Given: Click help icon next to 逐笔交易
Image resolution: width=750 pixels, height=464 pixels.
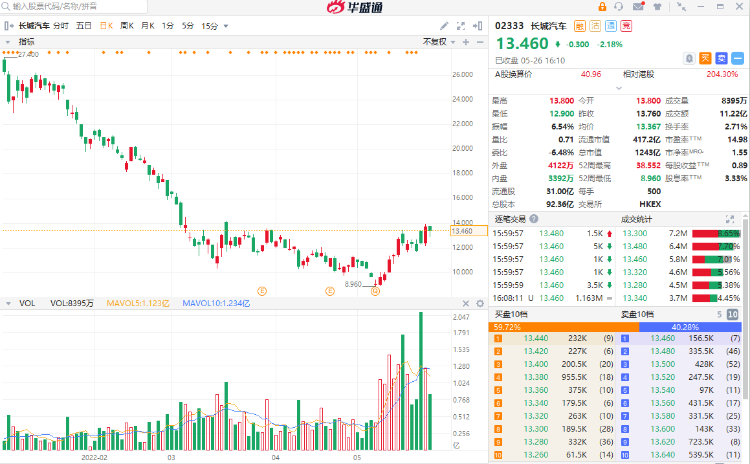Looking at the screenshot, I should click(534, 219).
